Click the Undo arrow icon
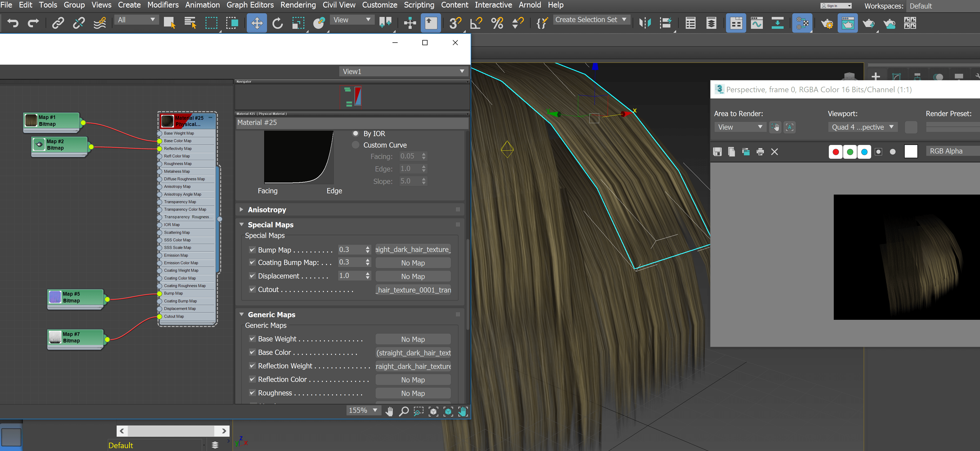The width and height of the screenshot is (980, 451). point(13,23)
